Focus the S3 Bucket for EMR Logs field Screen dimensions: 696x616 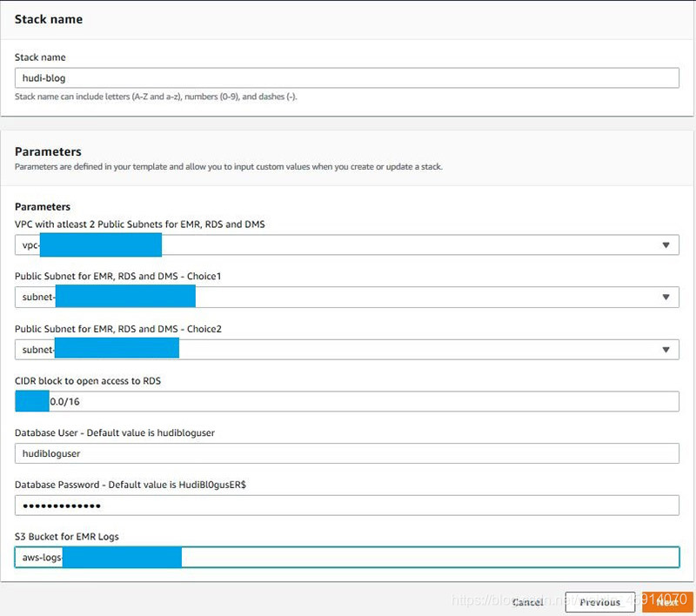pos(346,558)
